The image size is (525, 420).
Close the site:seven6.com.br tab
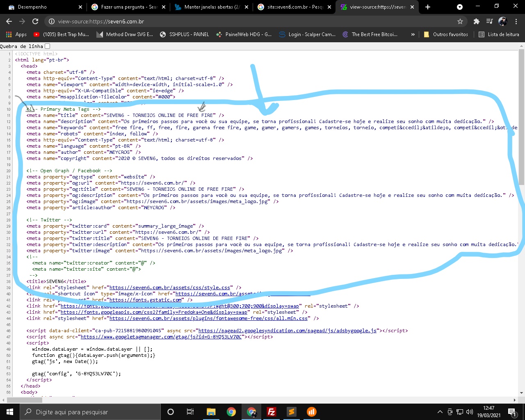pos(329,7)
